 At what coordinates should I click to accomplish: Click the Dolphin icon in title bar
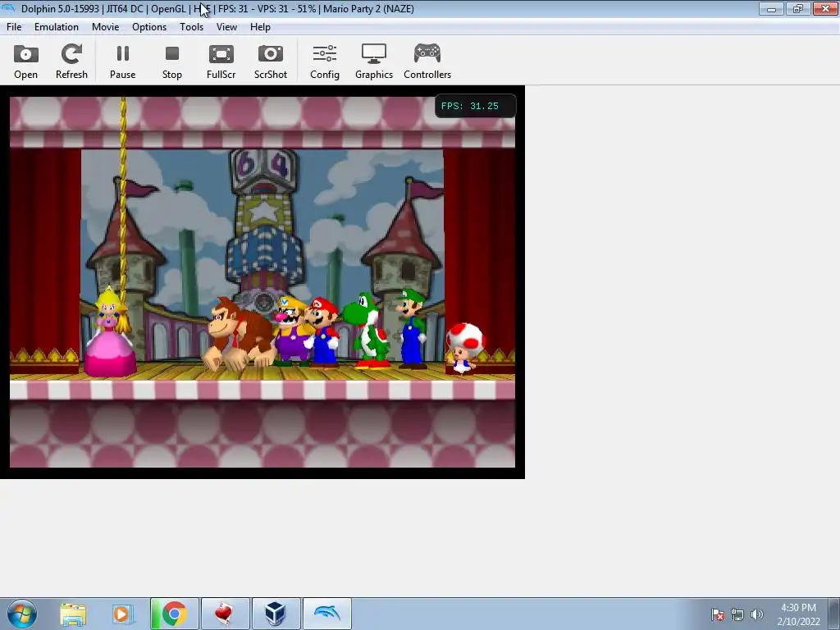(8, 8)
